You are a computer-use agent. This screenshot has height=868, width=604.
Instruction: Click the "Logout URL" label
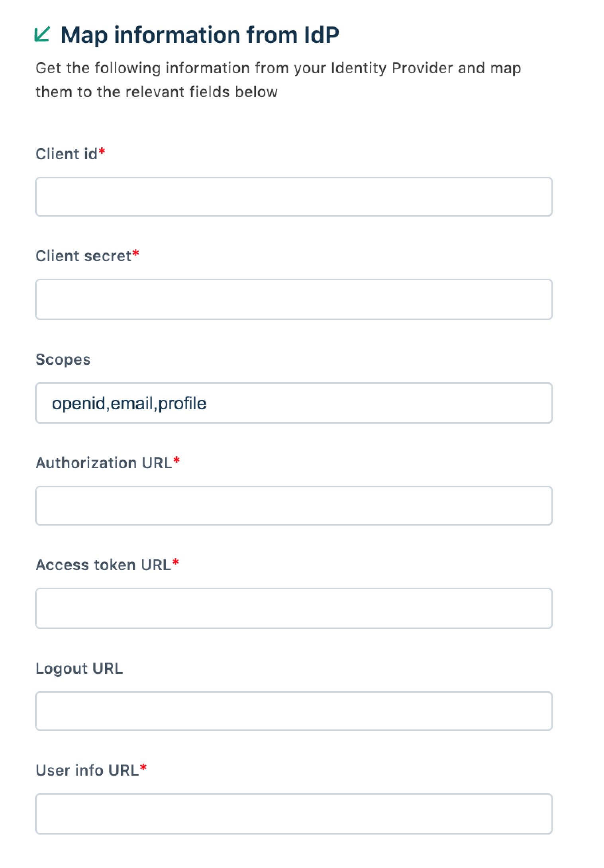coord(79,669)
